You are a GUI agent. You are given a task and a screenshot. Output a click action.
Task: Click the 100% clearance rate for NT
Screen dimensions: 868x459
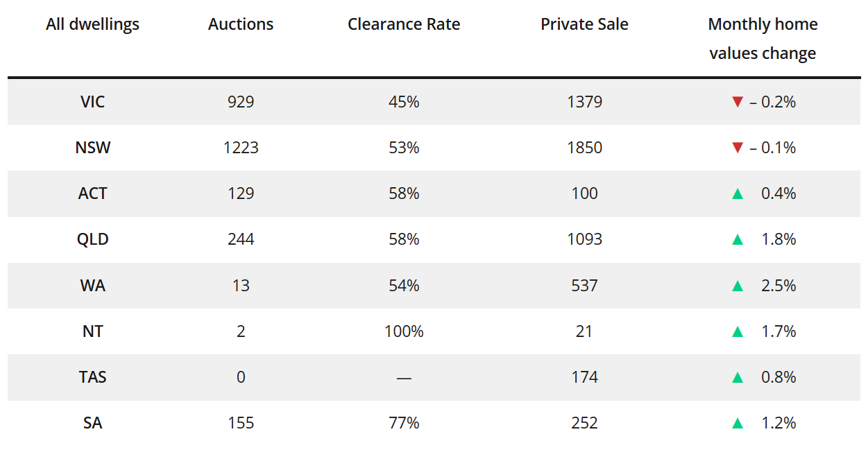tap(404, 331)
